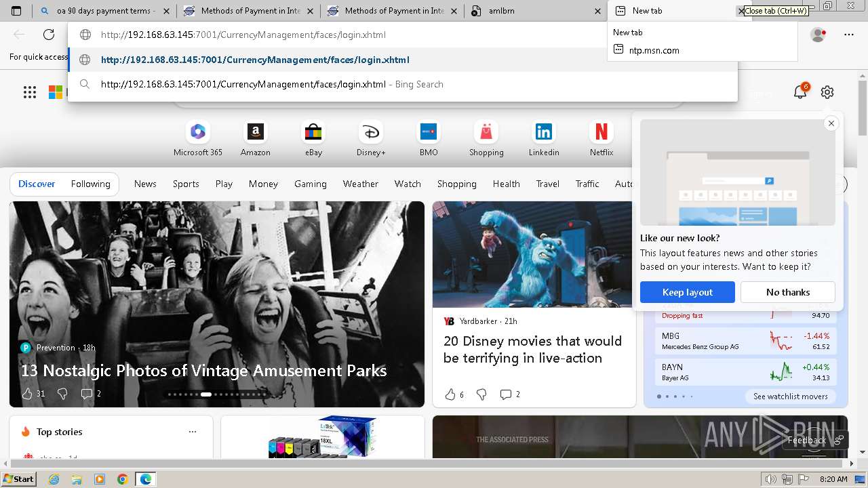Open the Feedback button

814,440
